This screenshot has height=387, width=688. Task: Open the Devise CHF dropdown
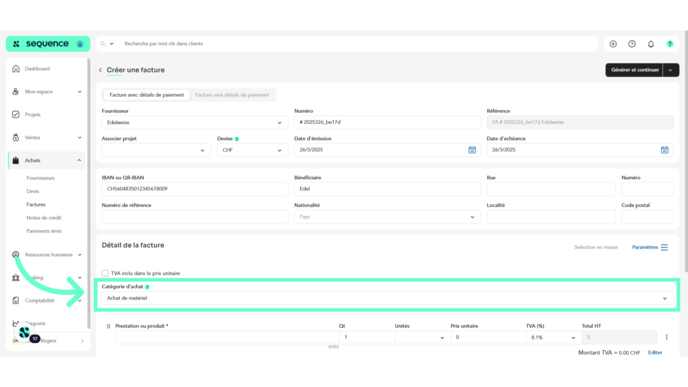252,150
